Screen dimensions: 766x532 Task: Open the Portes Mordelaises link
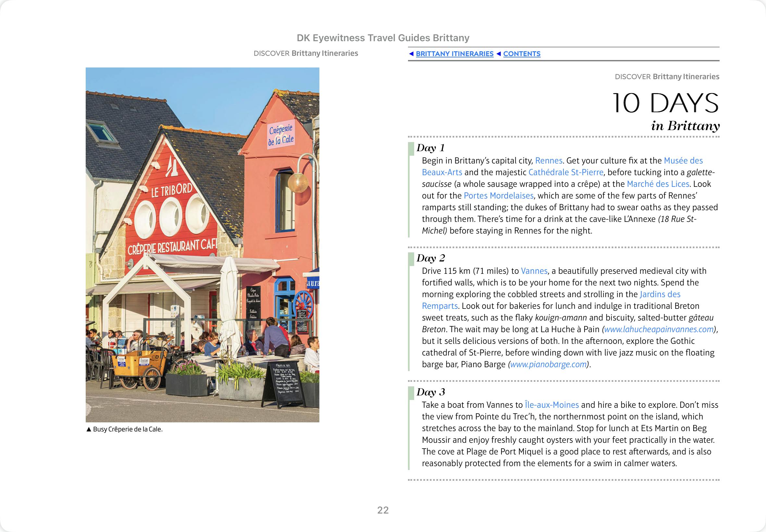coord(499,196)
